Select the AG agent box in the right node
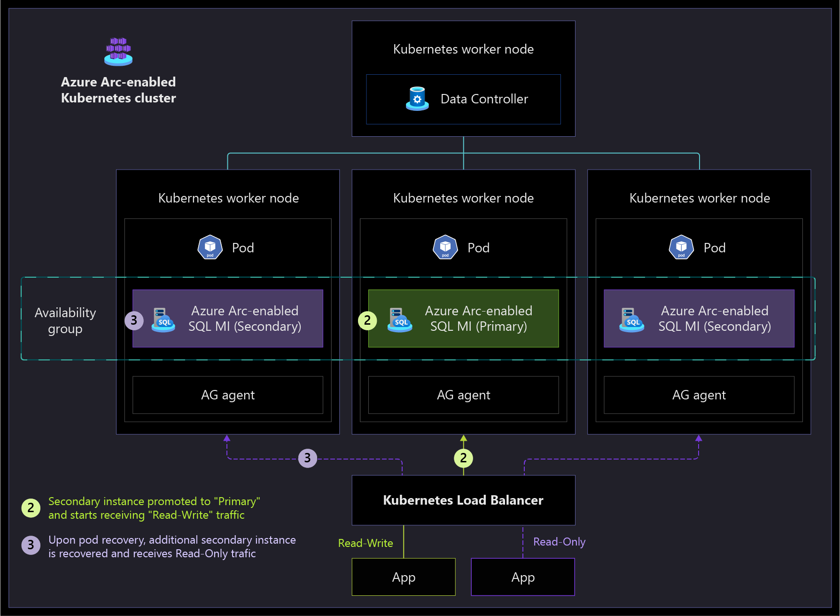The width and height of the screenshot is (840, 616). pyautogui.click(x=699, y=395)
